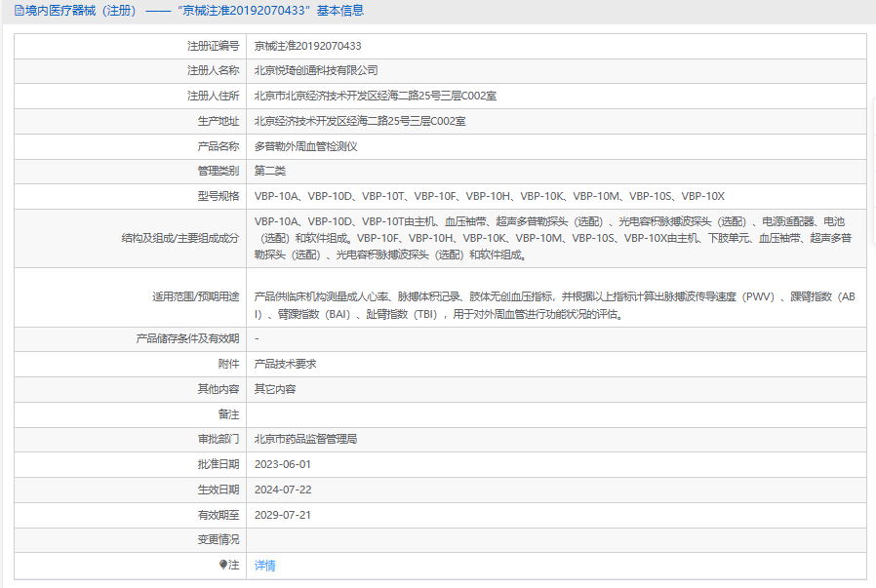
Task: Click the VBP-10A model specification list
Action: [x=489, y=196]
